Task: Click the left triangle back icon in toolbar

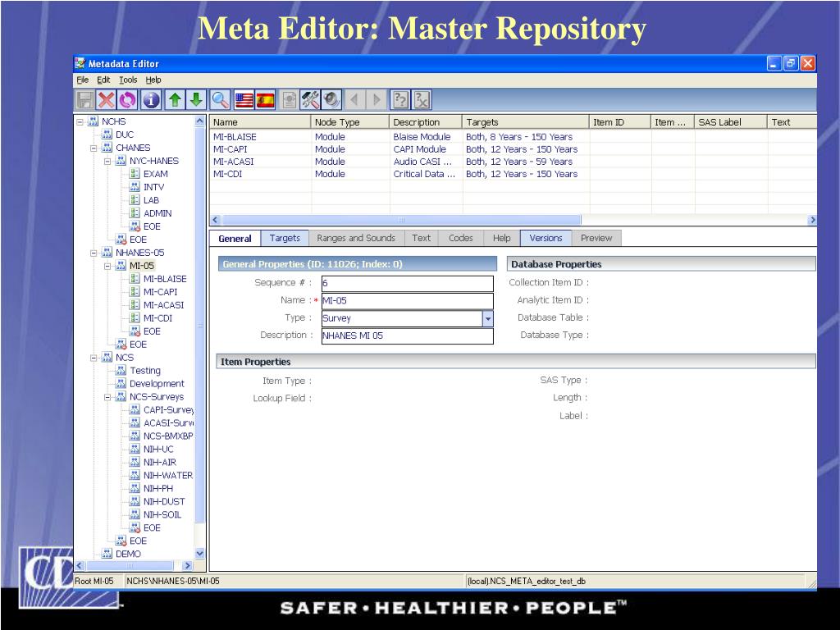Action: coord(354,99)
